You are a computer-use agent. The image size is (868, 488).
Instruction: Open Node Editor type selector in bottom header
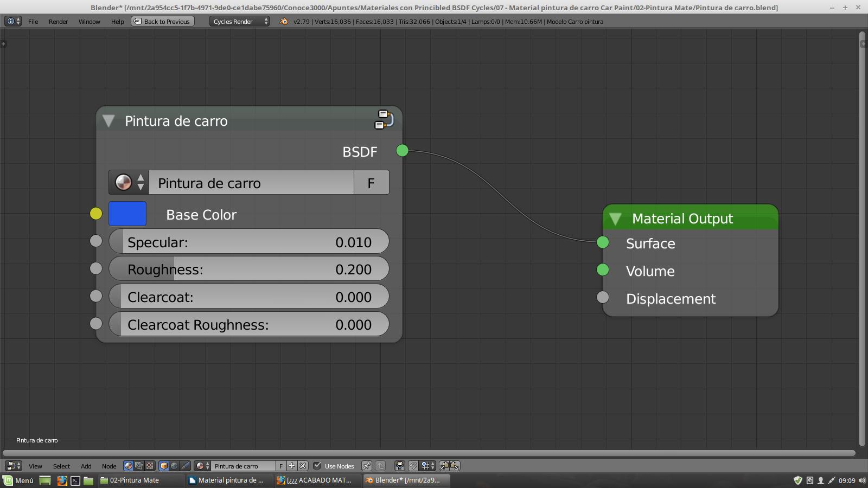coord(14,466)
